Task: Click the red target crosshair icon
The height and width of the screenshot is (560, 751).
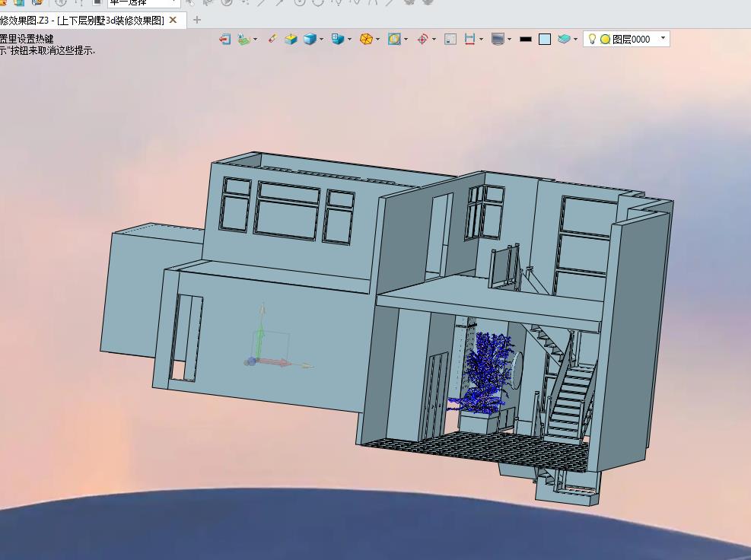Action: (x=422, y=40)
